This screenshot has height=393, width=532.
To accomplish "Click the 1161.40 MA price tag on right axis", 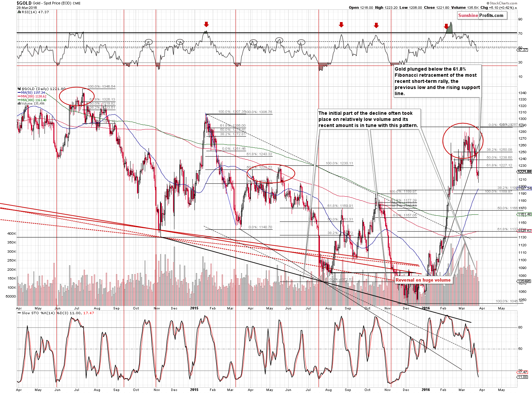I will [525, 214].
